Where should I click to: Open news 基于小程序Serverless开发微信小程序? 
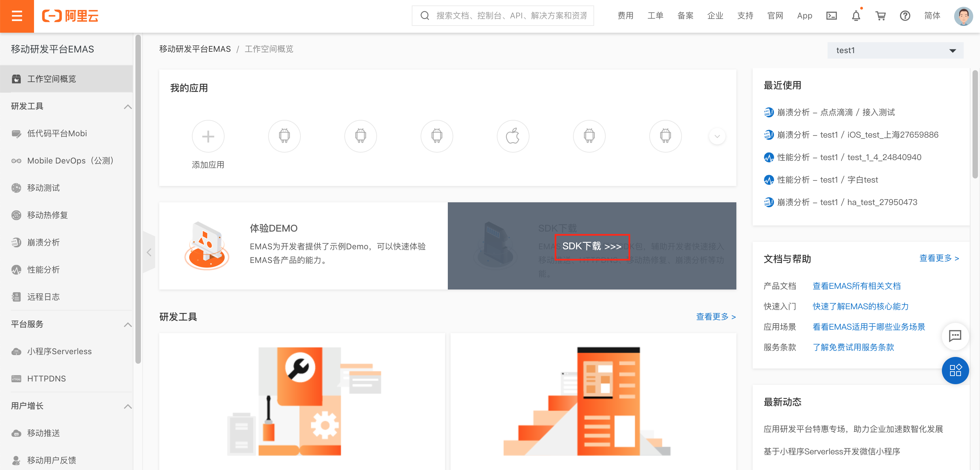[832, 452]
